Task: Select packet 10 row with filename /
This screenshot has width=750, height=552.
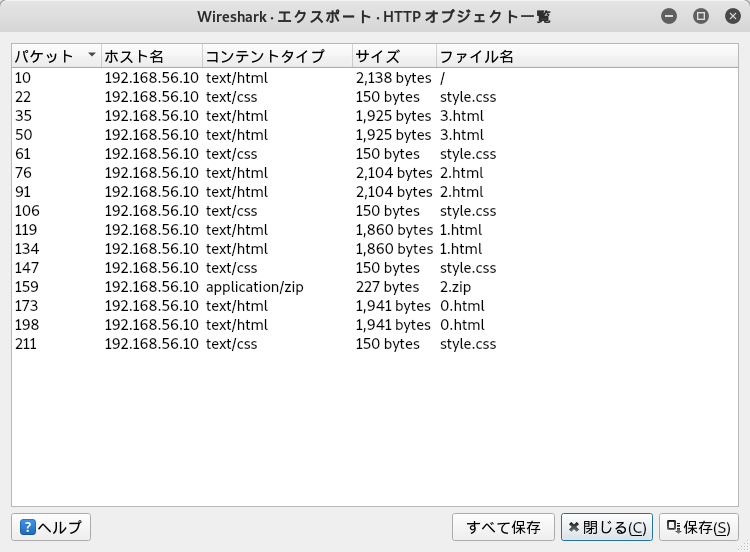Action: 375,77
